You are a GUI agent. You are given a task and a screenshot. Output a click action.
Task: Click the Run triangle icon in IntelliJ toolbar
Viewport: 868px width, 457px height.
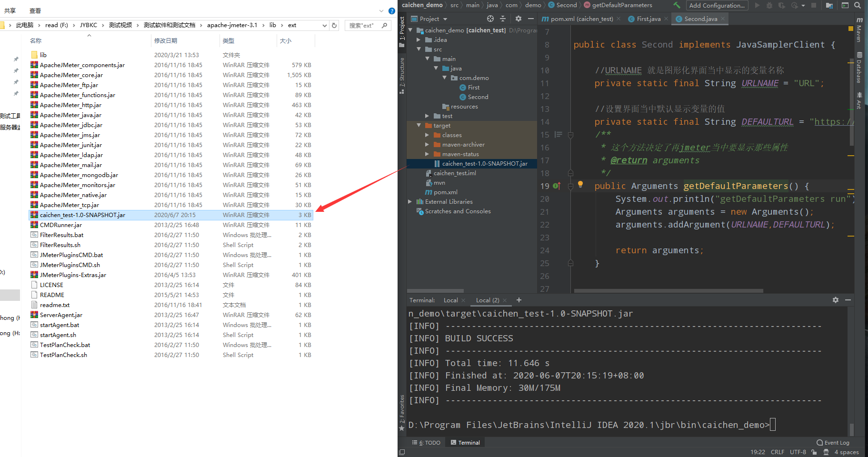(757, 5)
